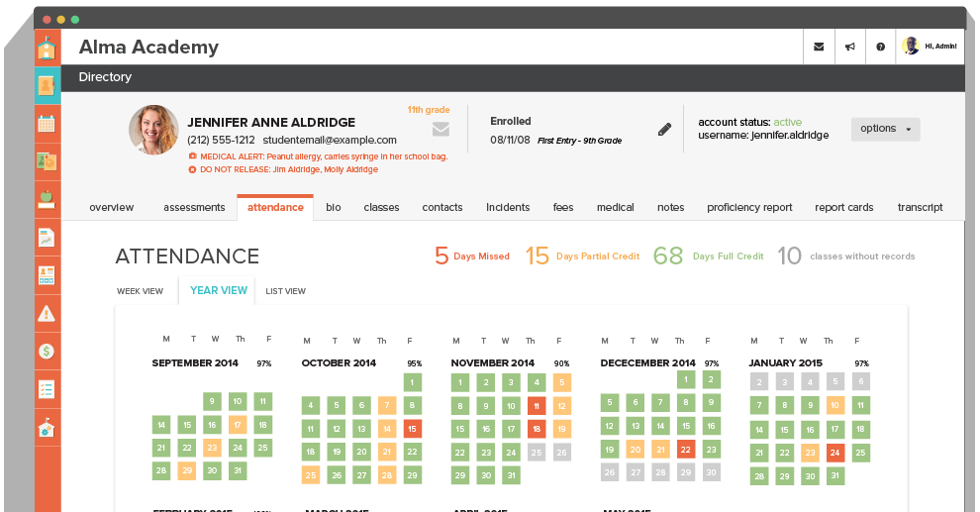Open the Hi, Admin! user menu
980x512 pixels.
coord(930,47)
